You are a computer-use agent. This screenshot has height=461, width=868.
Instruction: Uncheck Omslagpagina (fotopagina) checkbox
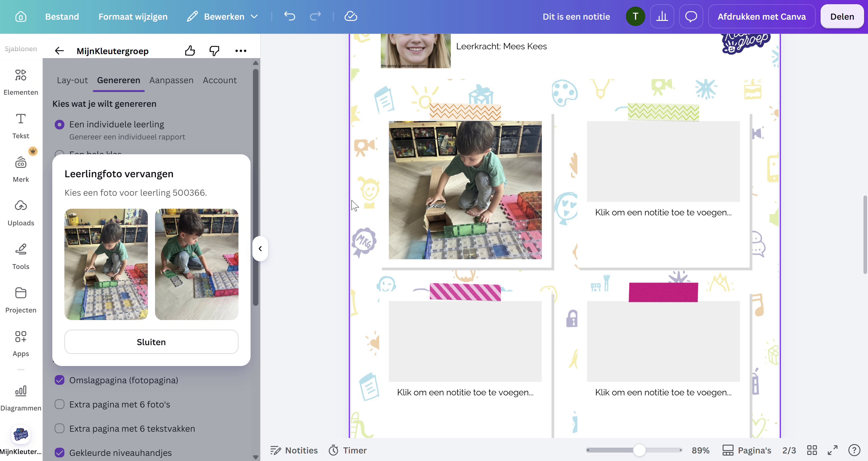pos(60,380)
